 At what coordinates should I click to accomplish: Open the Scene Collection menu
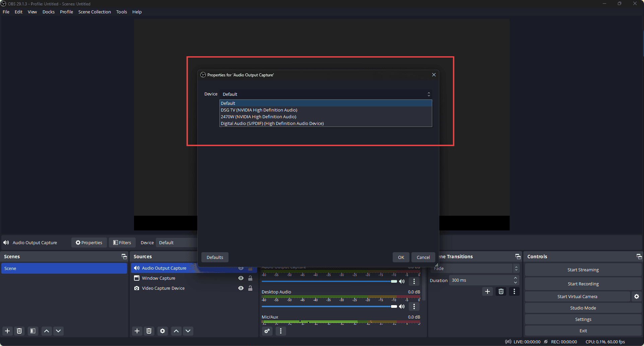click(x=94, y=12)
